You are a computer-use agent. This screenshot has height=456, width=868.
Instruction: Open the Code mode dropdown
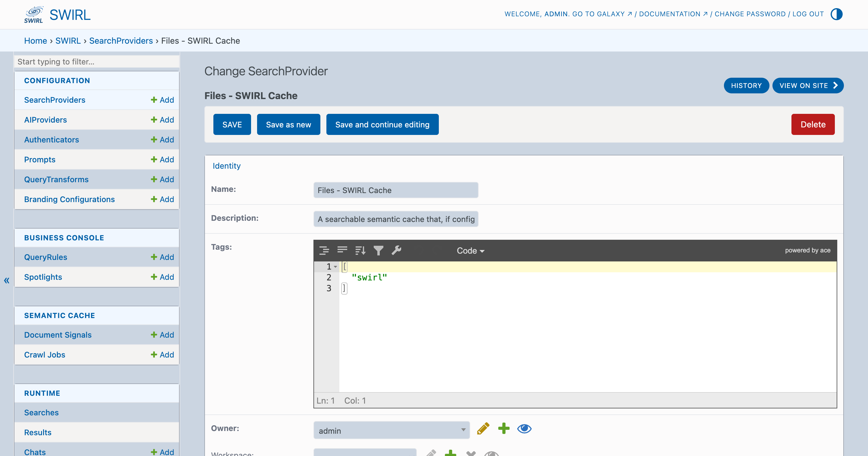[470, 251]
